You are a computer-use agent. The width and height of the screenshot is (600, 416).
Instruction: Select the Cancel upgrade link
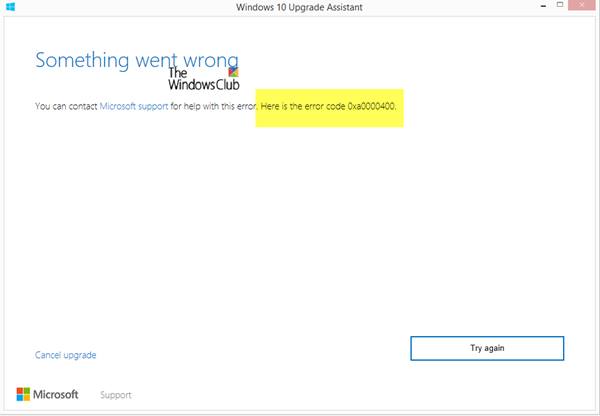click(x=65, y=355)
